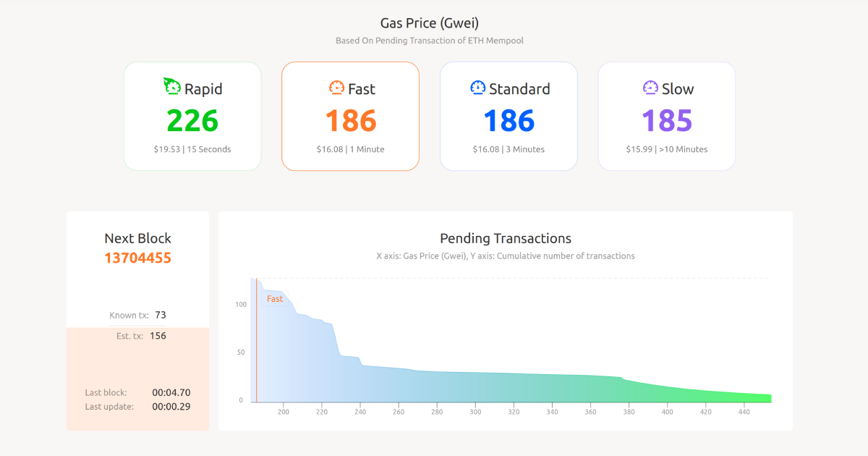The width and height of the screenshot is (868, 456).
Task: Click the Fast marker line on the chart
Action: pos(257,340)
